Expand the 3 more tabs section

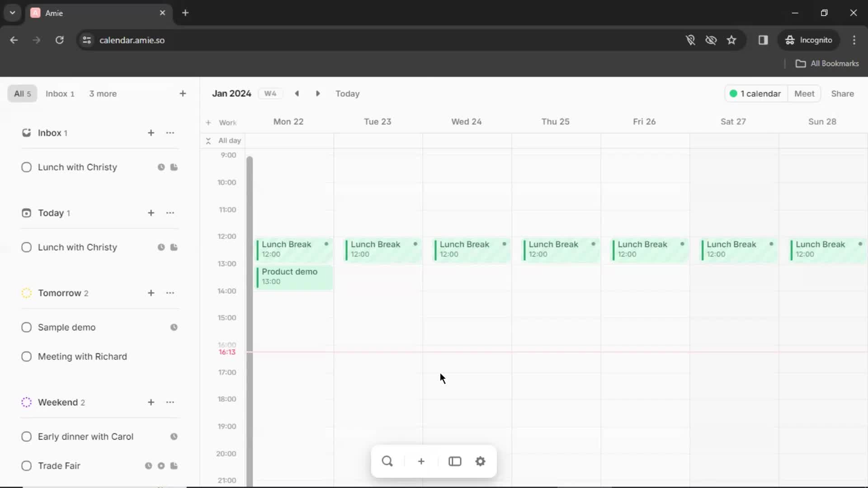(102, 94)
